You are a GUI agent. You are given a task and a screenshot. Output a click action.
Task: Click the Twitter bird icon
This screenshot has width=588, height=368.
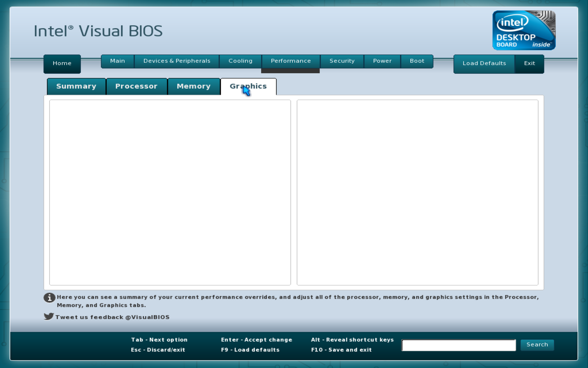pyautogui.click(x=49, y=316)
